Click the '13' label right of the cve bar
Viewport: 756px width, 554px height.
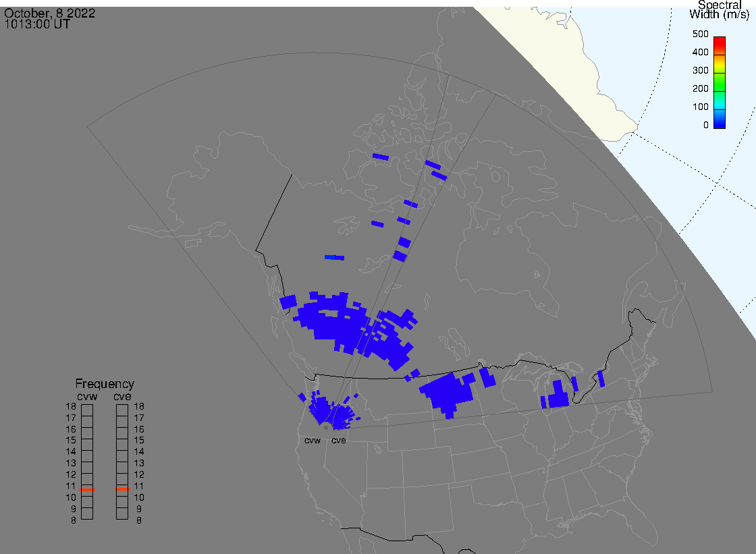[x=139, y=464]
